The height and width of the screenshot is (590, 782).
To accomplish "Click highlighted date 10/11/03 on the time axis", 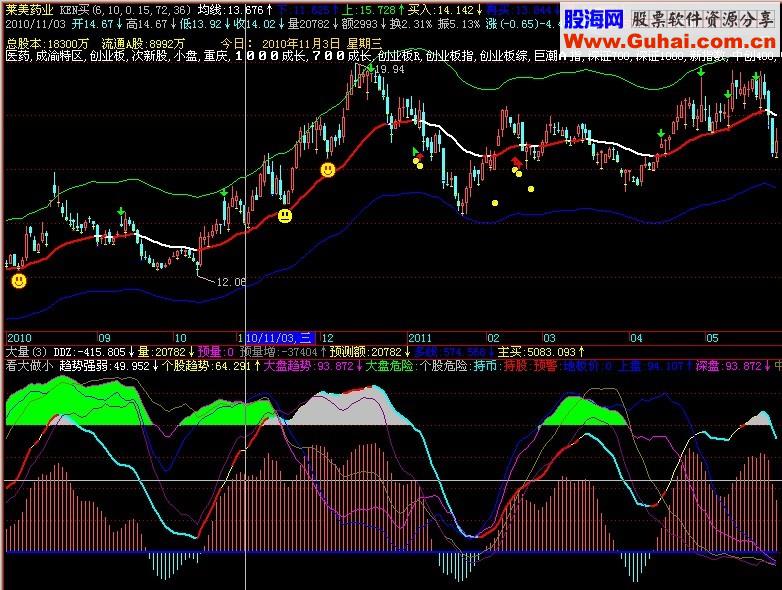I will pyautogui.click(x=280, y=338).
